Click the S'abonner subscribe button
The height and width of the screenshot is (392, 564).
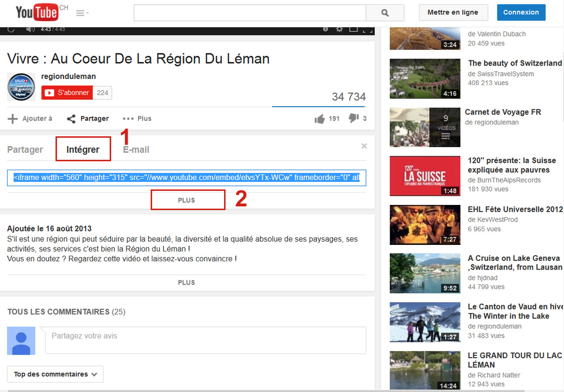[x=67, y=93]
